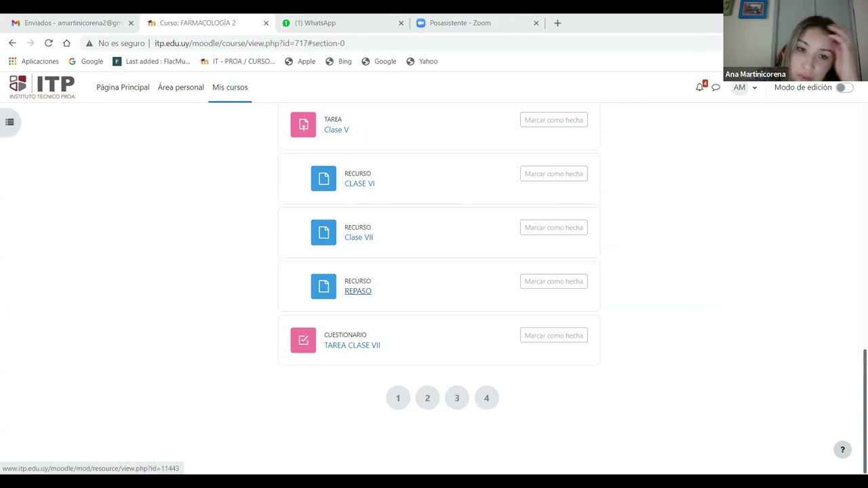
Task: Reload the page
Action: pyautogui.click(x=48, y=43)
